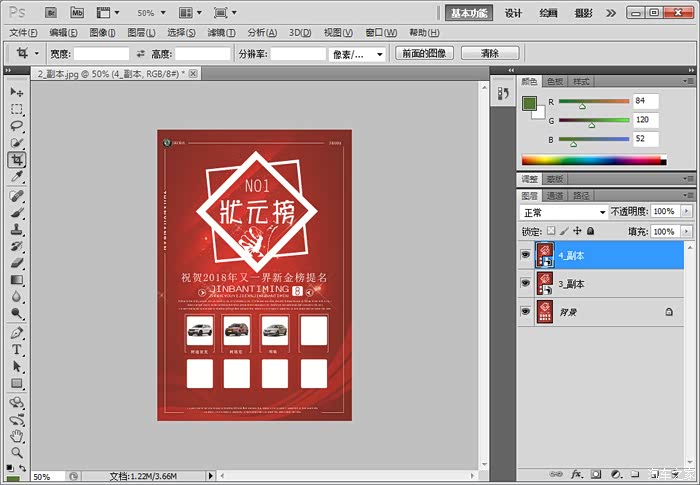Viewport: 700px width, 485px height.
Task: Click the 前面的图像 button
Action: 426,53
